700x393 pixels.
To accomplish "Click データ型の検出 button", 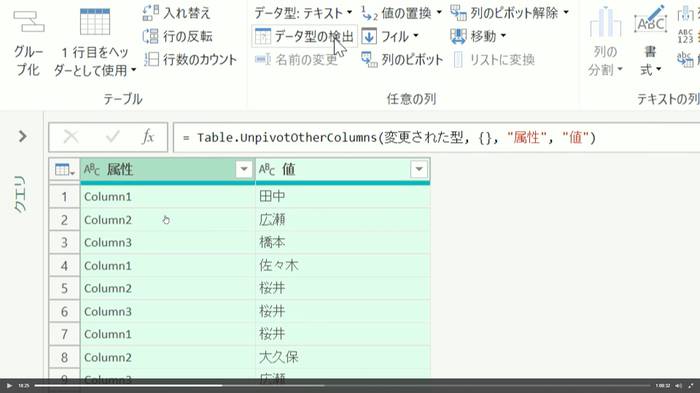I will 304,36.
